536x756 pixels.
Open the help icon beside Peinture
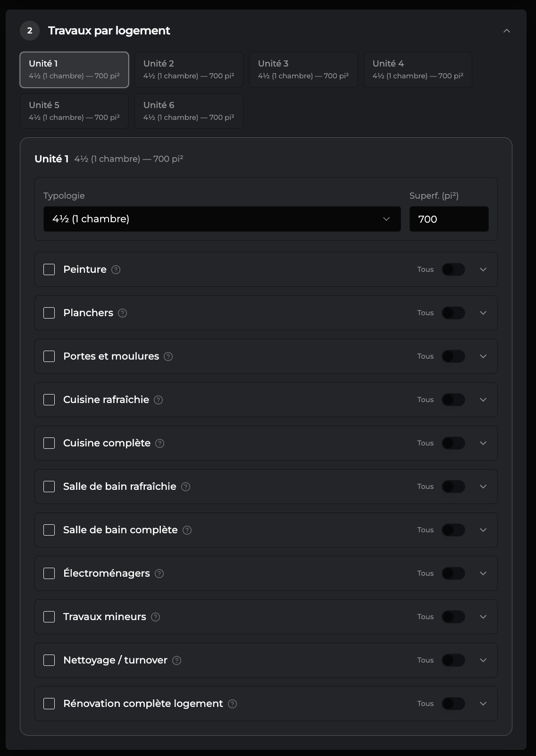click(116, 269)
